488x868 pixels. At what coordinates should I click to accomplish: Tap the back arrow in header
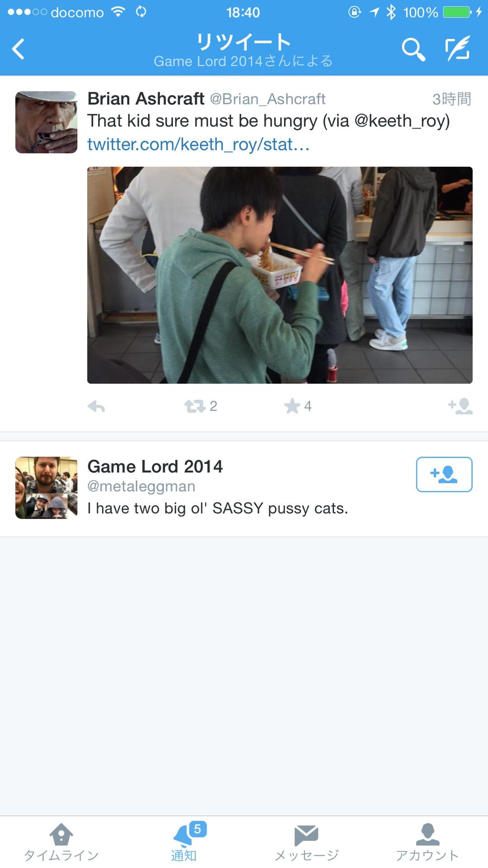pos(18,49)
